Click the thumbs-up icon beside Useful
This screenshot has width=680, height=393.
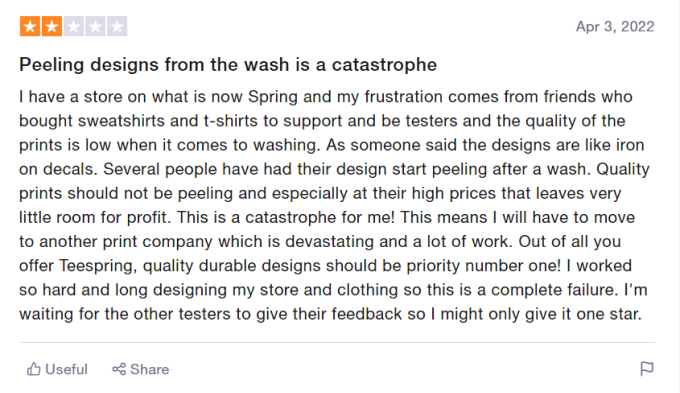tap(33, 369)
